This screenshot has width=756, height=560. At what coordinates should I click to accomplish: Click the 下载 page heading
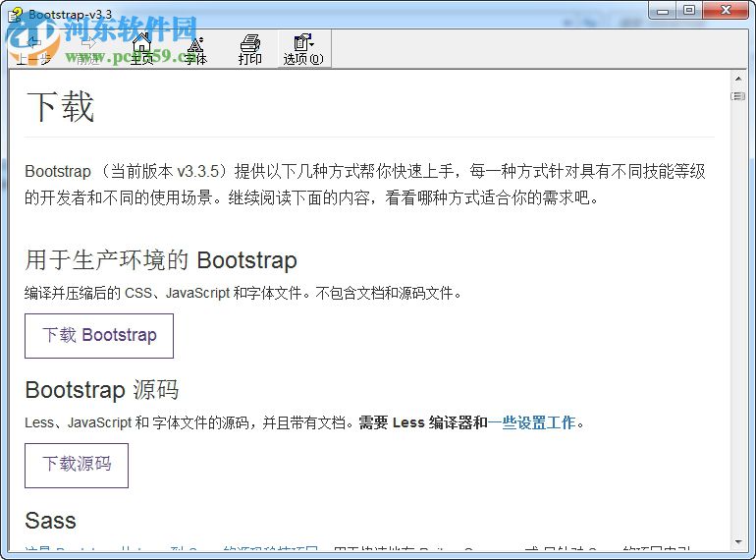point(60,107)
